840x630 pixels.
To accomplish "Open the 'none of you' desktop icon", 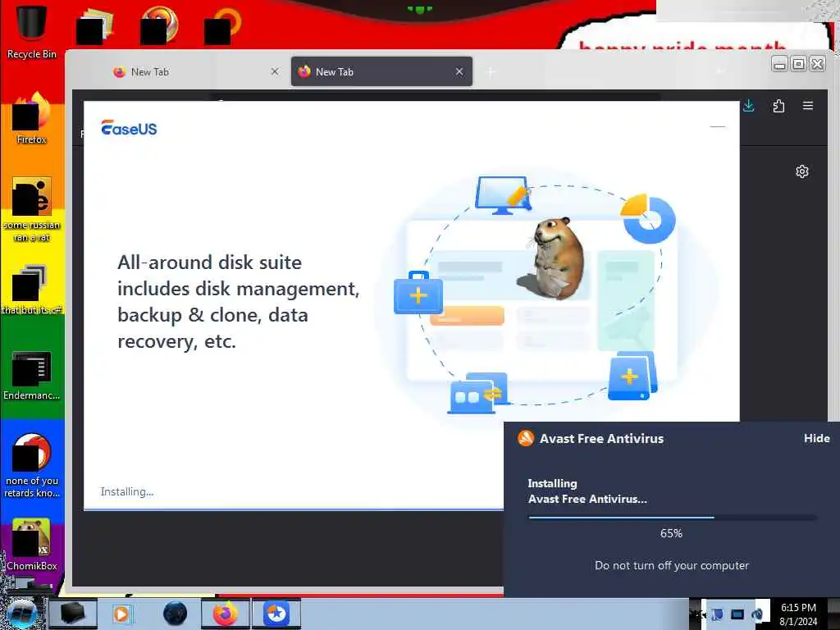I will coord(31,465).
